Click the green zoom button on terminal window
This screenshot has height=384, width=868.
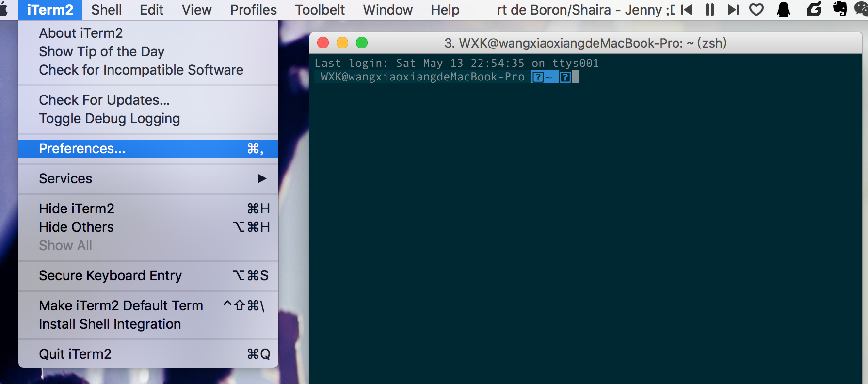(x=362, y=43)
